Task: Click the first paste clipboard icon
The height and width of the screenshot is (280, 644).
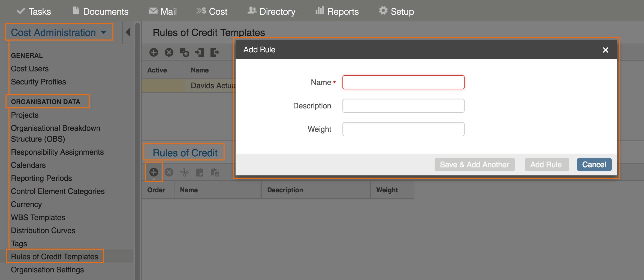Action: 200,172
